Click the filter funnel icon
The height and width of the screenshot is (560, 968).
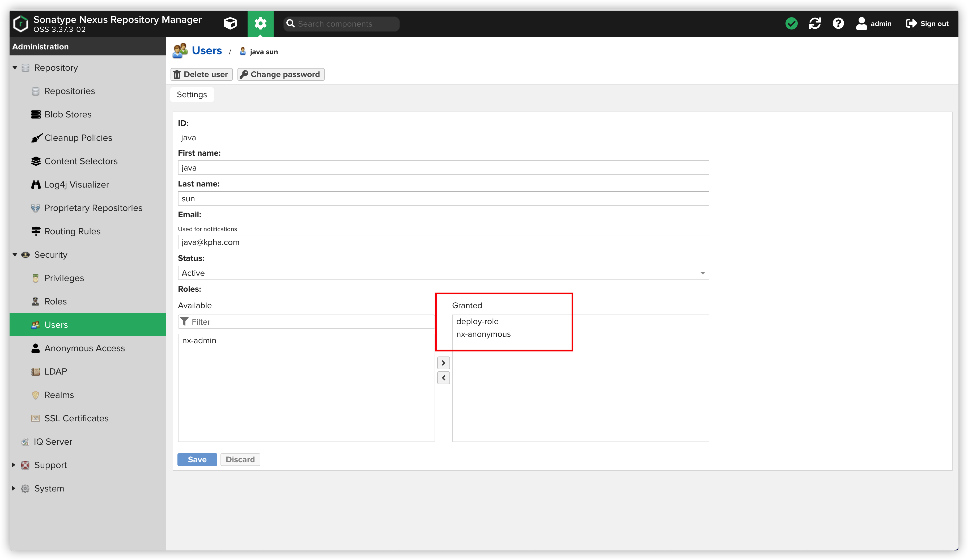point(184,321)
